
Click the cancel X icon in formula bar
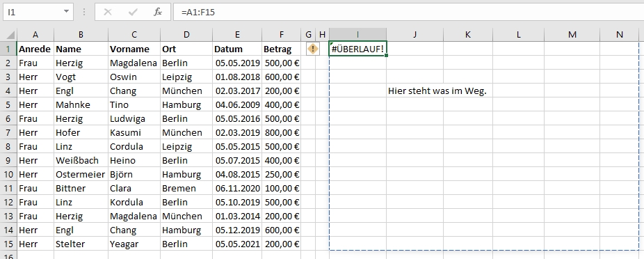108,12
